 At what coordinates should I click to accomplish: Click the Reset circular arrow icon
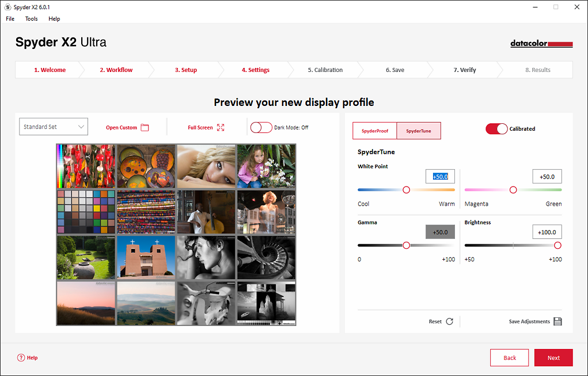(450, 321)
